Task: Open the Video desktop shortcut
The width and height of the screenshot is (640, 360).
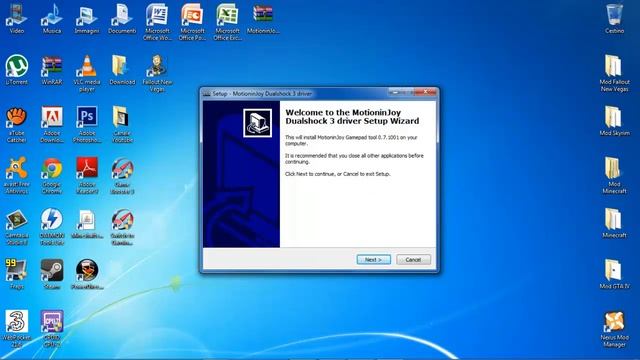Action: (x=17, y=19)
